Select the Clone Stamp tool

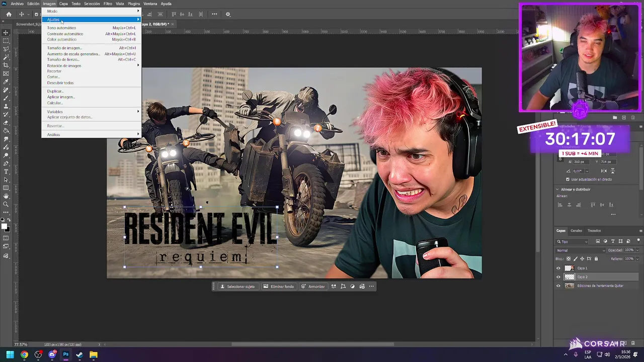tap(6, 106)
